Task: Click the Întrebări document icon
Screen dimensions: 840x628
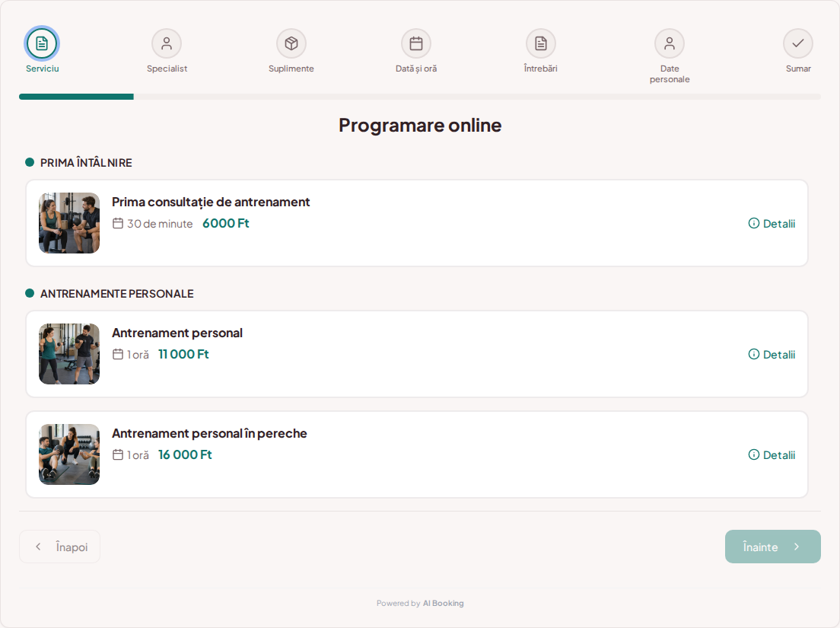Action: click(x=541, y=43)
